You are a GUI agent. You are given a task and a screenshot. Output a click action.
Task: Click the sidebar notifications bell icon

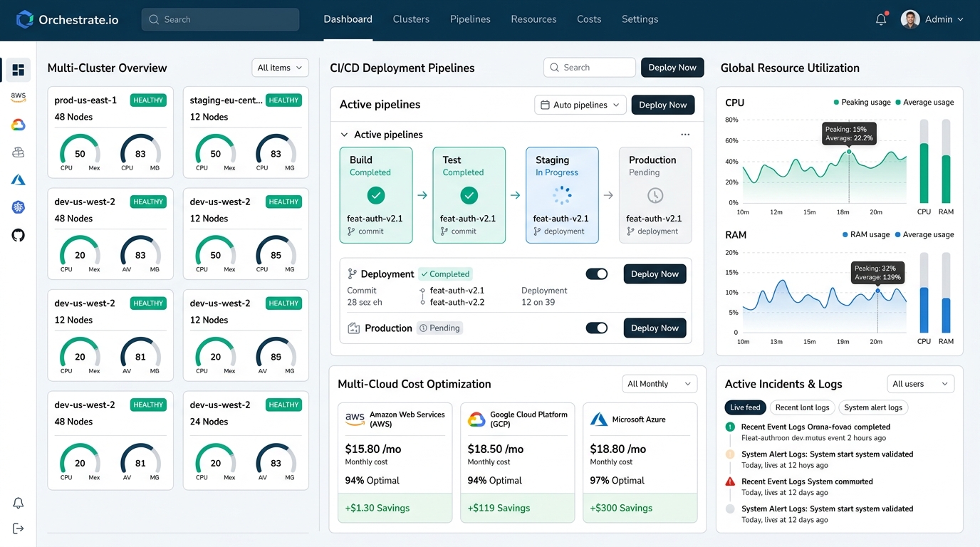tap(19, 503)
